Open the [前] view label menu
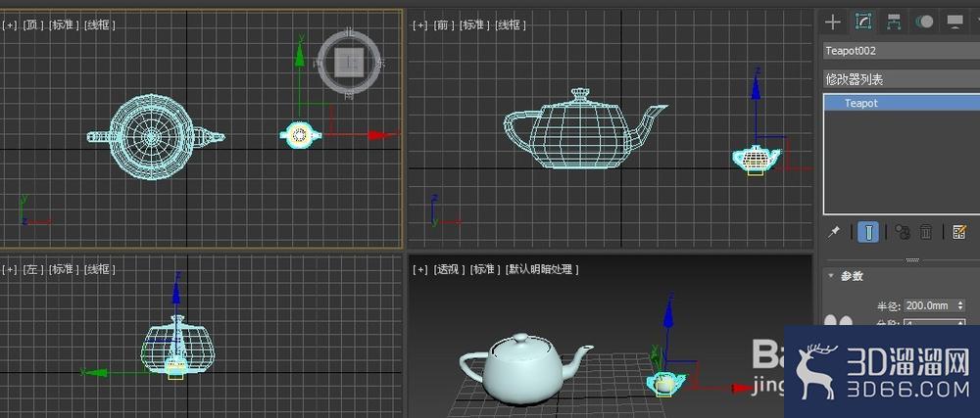Screen dimensions: 980x418 click(x=444, y=24)
